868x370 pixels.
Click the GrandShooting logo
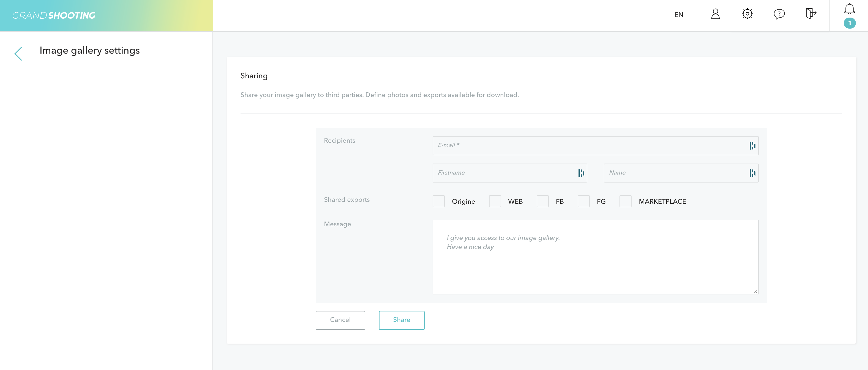[54, 15]
